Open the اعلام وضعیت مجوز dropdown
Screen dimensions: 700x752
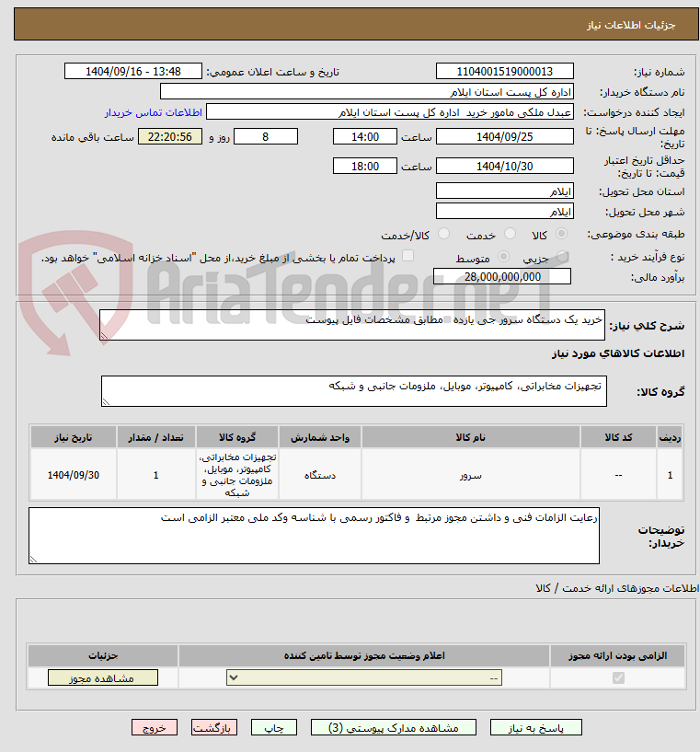[364, 677]
